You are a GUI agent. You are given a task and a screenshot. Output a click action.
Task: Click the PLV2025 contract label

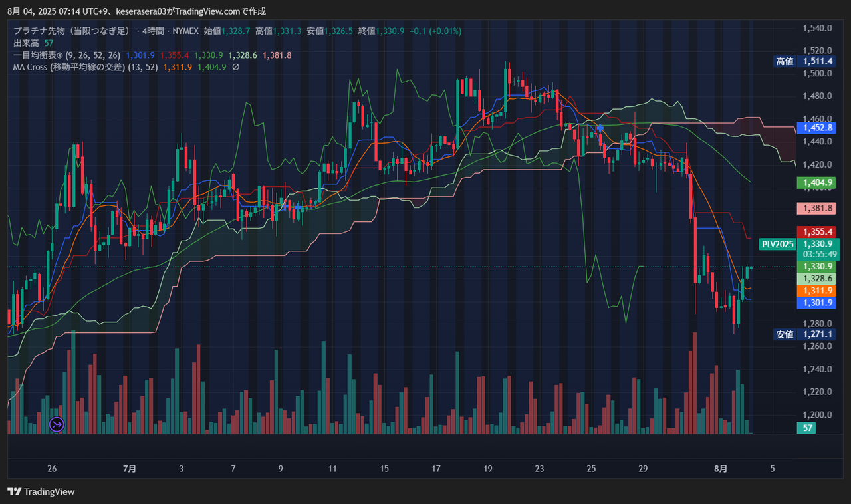(777, 244)
